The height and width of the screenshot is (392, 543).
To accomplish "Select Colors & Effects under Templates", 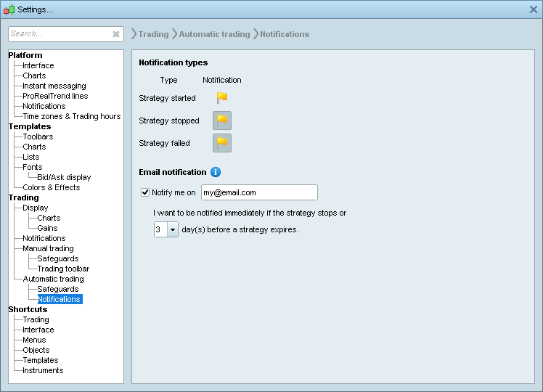I will (x=52, y=187).
